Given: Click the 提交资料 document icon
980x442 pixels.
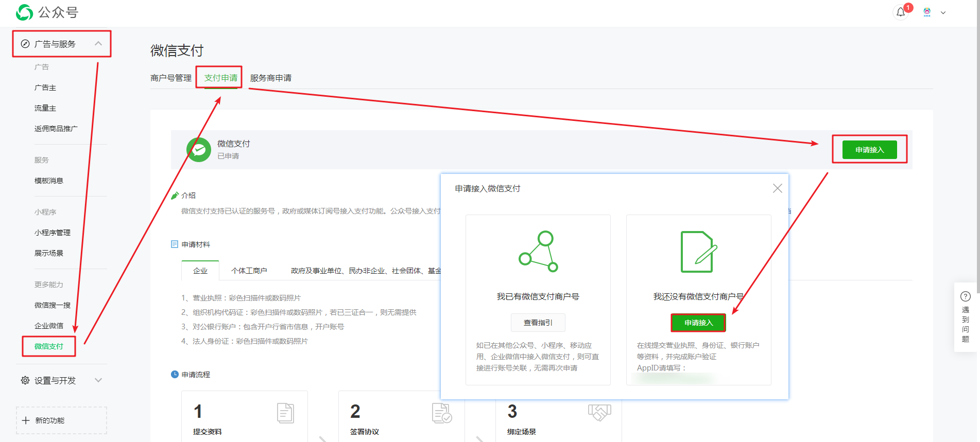Looking at the screenshot, I should click(x=285, y=413).
